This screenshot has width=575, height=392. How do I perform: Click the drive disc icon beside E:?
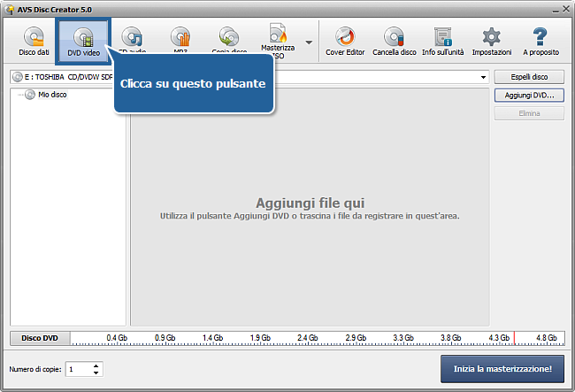[17, 77]
